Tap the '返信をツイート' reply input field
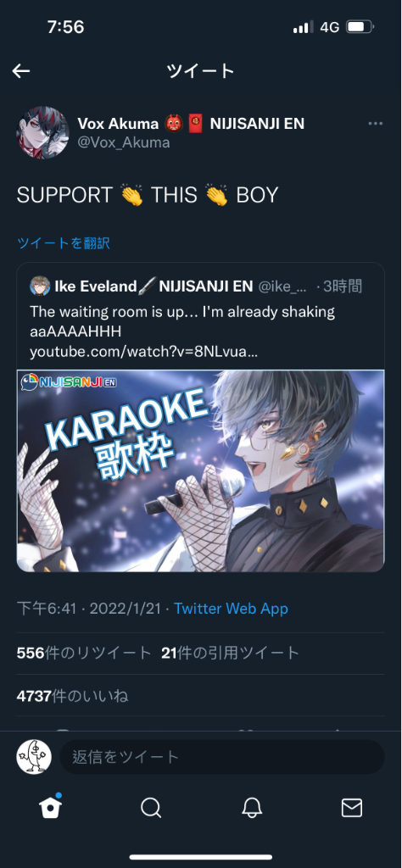 (x=222, y=757)
